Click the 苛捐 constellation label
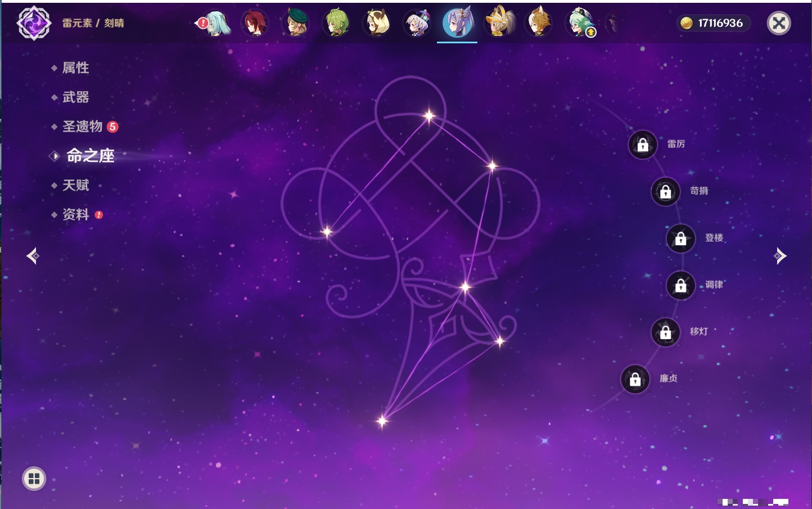This screenshot has height=509, width=812. [x=699, y=191]
